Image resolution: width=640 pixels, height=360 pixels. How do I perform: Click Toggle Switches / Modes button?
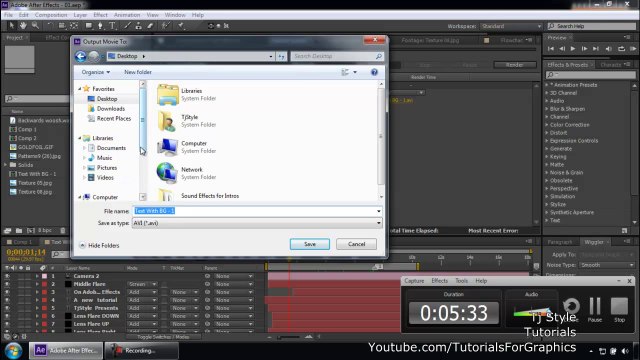(163, 337)
